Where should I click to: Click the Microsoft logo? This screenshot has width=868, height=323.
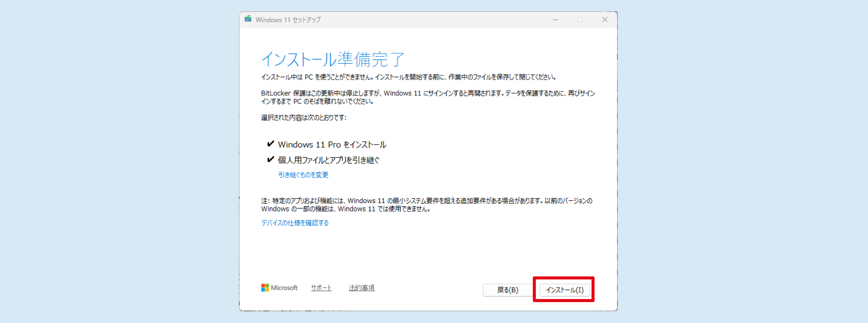tap(279, 288)
